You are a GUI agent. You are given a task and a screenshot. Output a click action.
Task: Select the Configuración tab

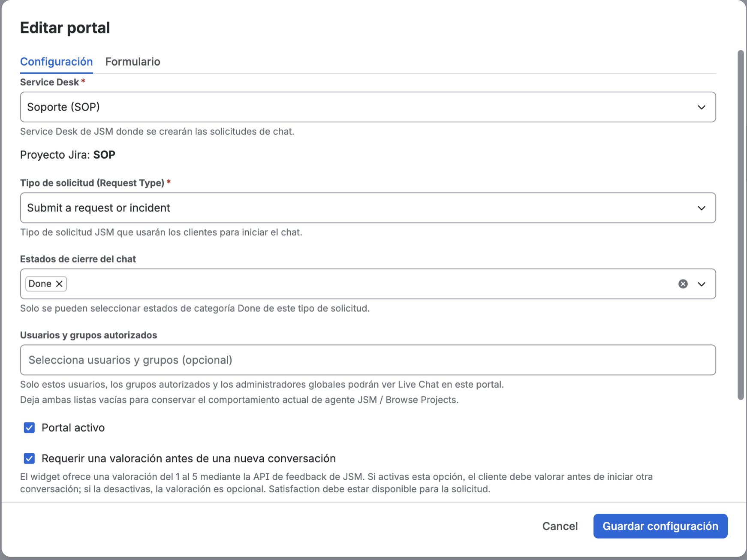(x=57, y=62)
